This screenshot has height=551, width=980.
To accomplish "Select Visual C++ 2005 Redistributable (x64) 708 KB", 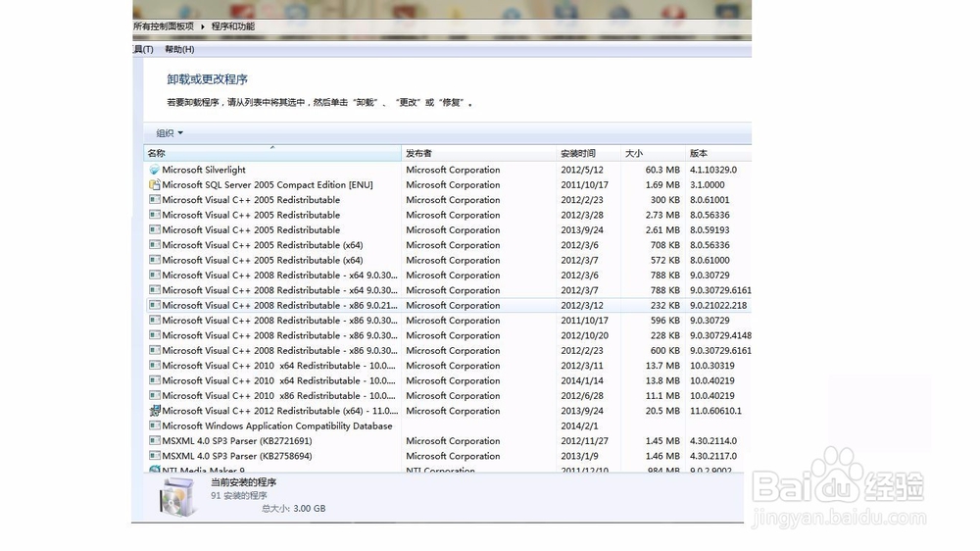I will (448, 245).
